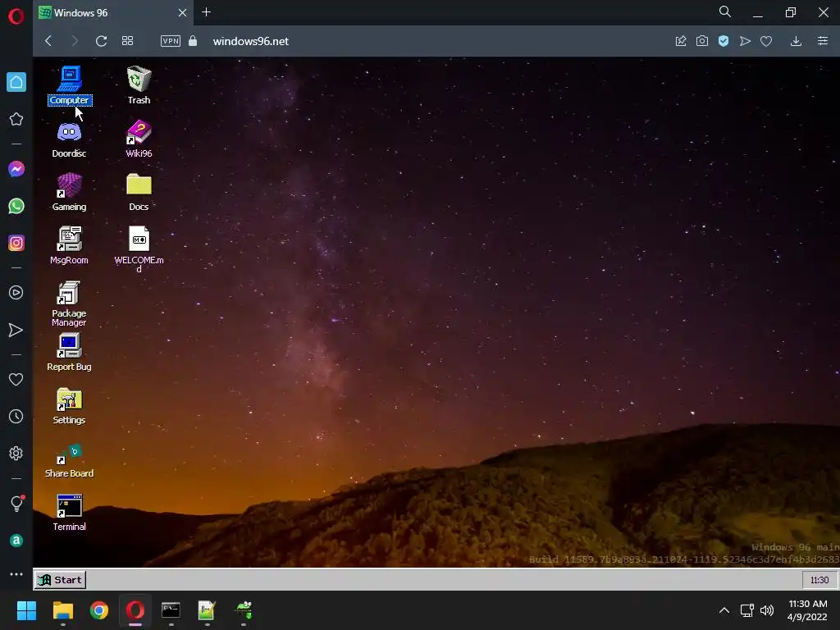Click the 11:30 clock in Windows 96 taskbar

pos(819,580)
